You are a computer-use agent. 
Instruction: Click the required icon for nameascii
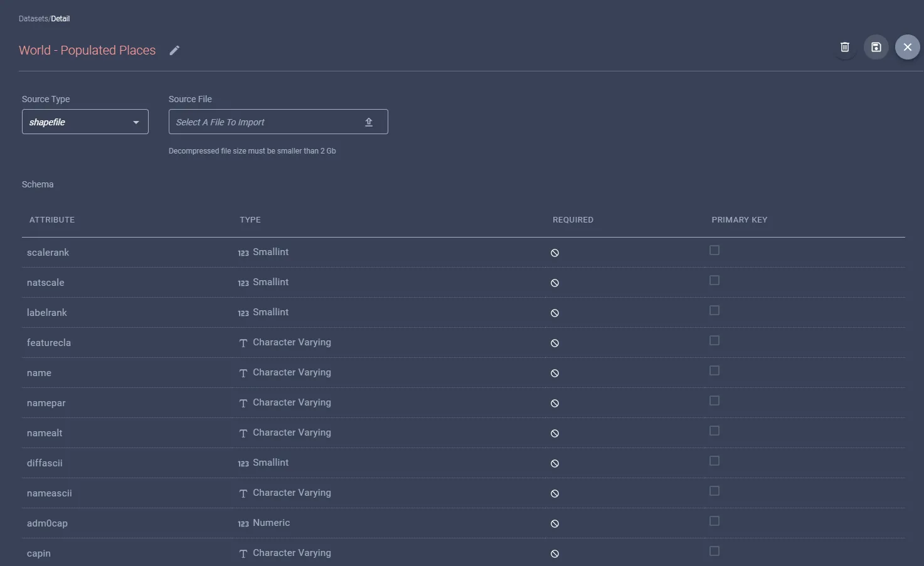point(555,493)
